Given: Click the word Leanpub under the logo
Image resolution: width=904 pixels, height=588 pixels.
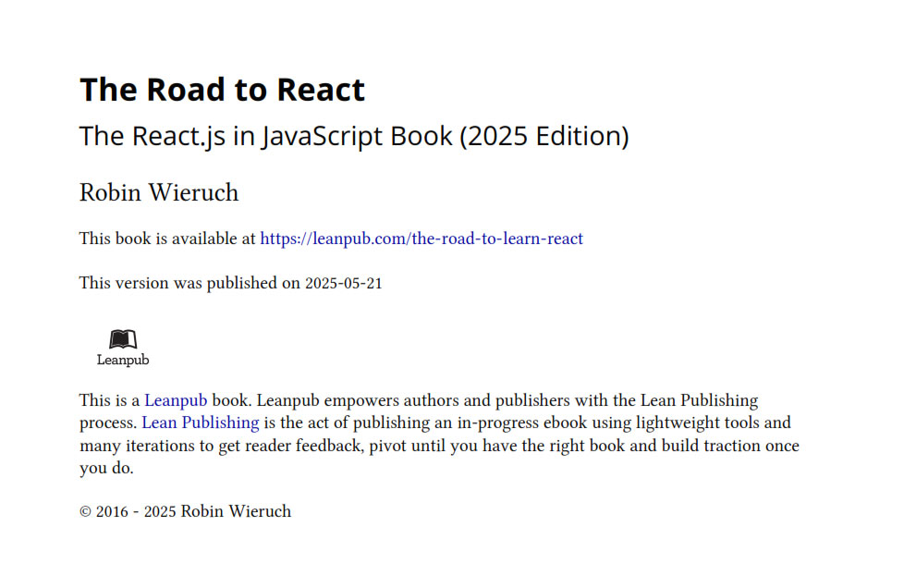Looking at the screenshot, I should coord(123,360).
